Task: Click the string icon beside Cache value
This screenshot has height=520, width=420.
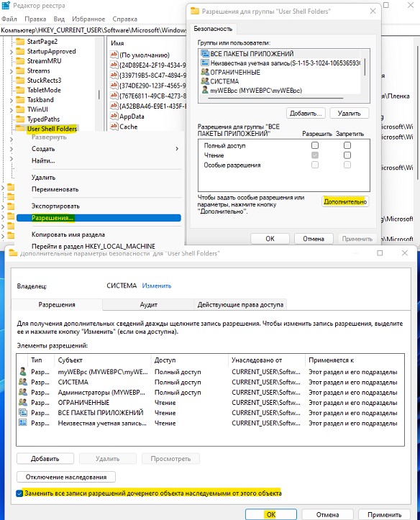Action: click(x=114, y=127)
